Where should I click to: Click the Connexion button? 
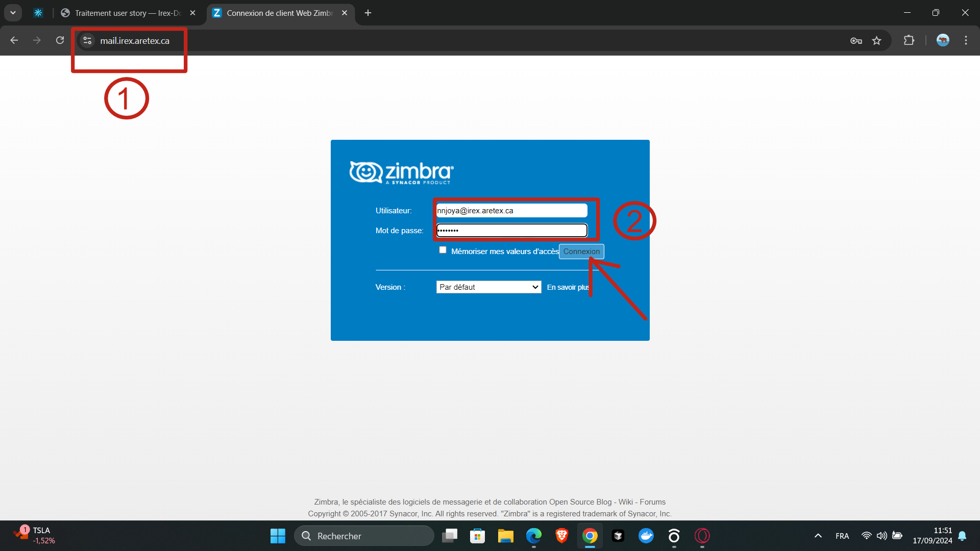[x=581, y=252]
